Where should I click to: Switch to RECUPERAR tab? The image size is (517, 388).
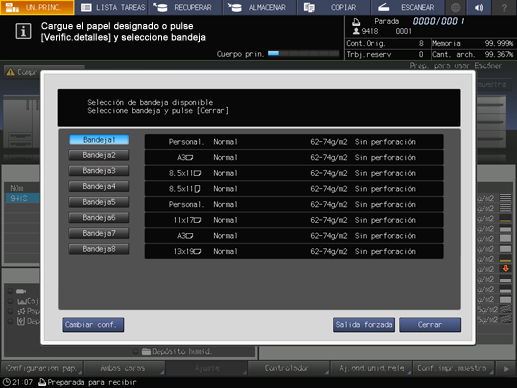tap(186, 7)
